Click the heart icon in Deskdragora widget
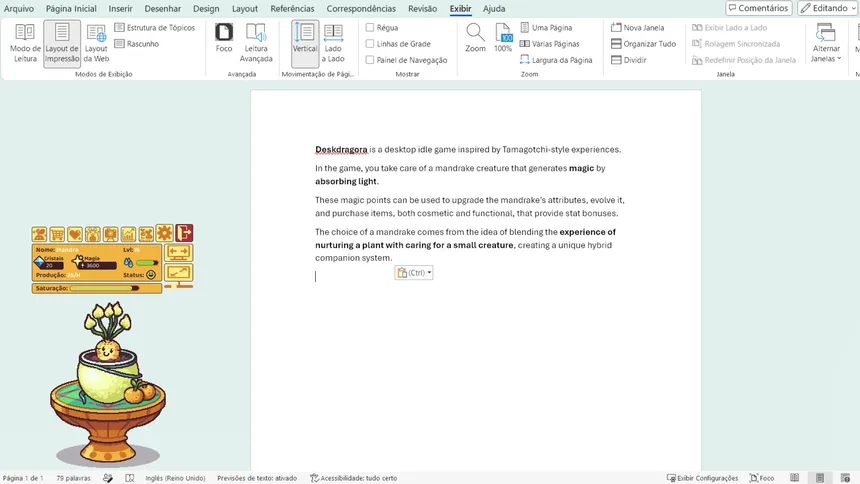Viewport: 860px width, 484px height. pos(75,234)
